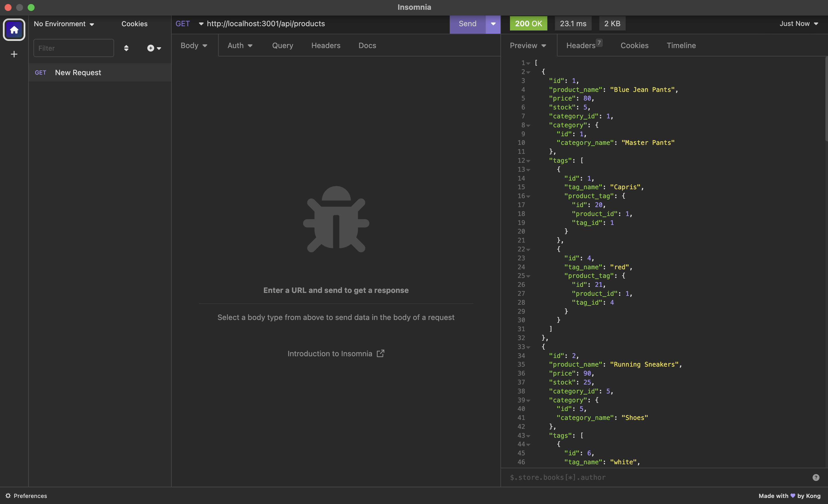828x504 pixels.
Task: Select the home dashboard icon
Action: click(x=14, y=30)
